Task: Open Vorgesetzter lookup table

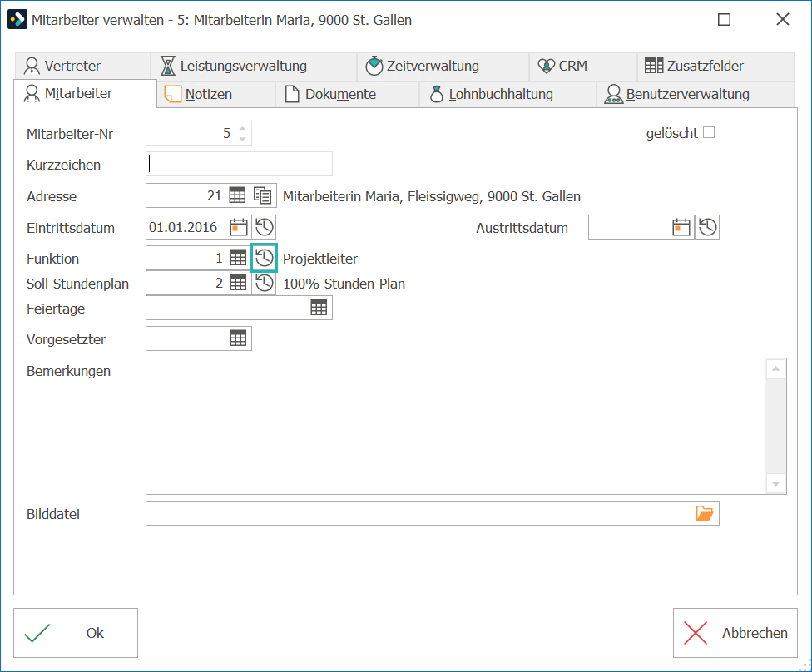Action: click(238, 338)
